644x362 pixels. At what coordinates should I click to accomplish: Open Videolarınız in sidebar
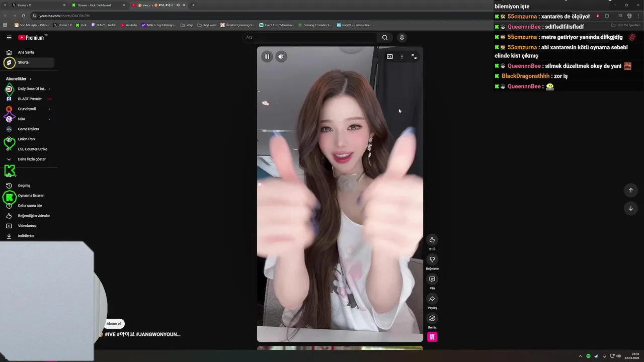pos(29,226)
